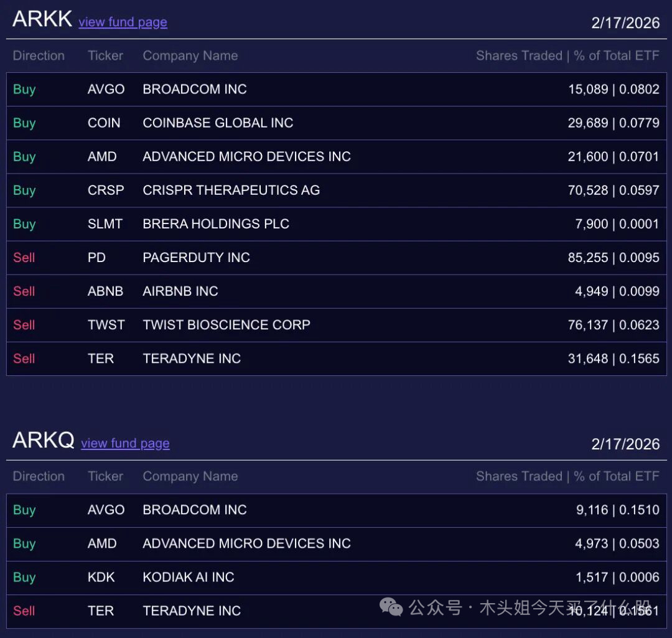The height and width of the screenshot is (638, 672).
Task: Click ADVANCED MICRO DEVICES INC in ARKQ table
Action: point(246,543)
